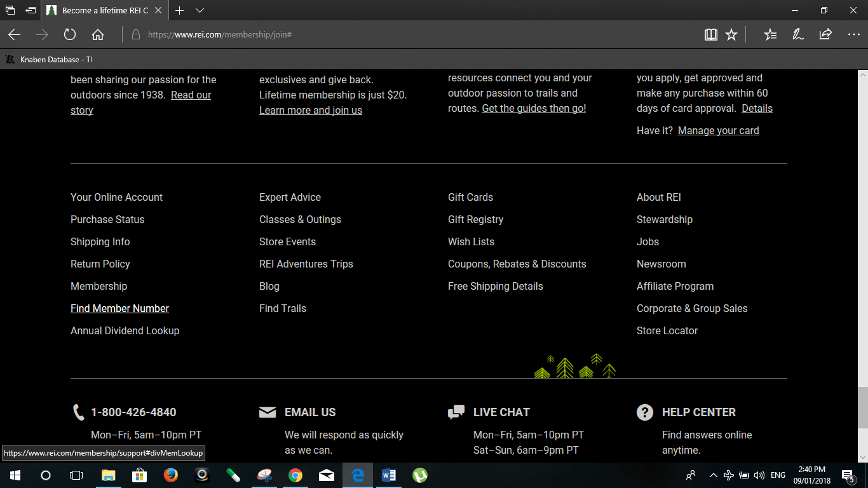868x488 pixels.
Task: Open Gift Registry link
Action: 475,219
